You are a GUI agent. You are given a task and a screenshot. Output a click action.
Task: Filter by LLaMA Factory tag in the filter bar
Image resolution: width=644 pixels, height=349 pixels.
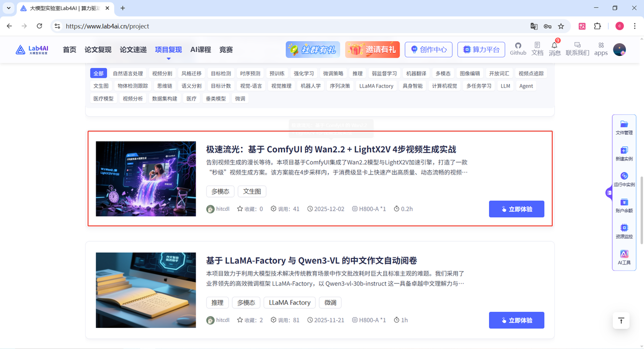tap(376, 86)
